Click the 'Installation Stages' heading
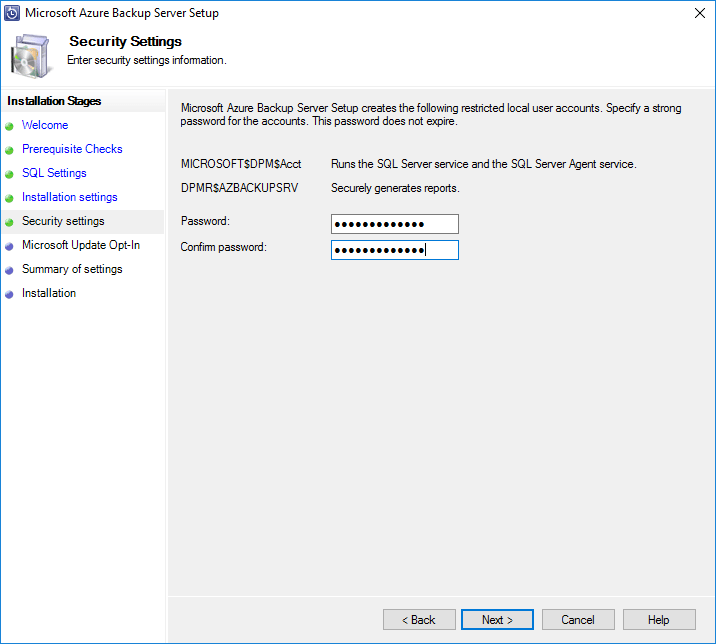 (x=54, y=101)
